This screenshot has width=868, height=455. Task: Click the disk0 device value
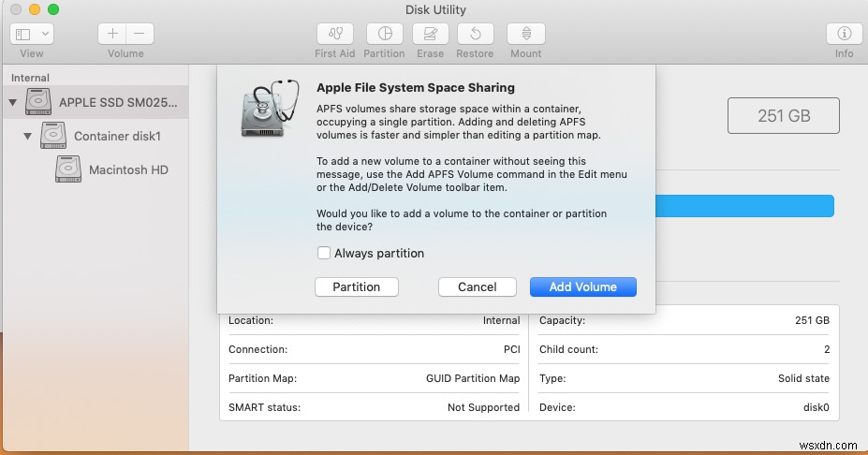[x=816, y=407]
